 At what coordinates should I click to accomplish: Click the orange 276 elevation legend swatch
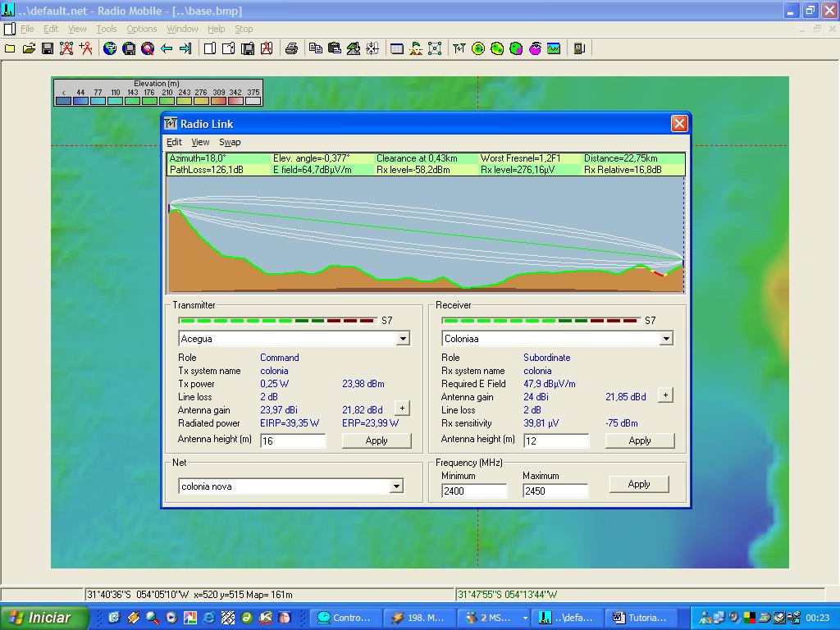(201, 101)
